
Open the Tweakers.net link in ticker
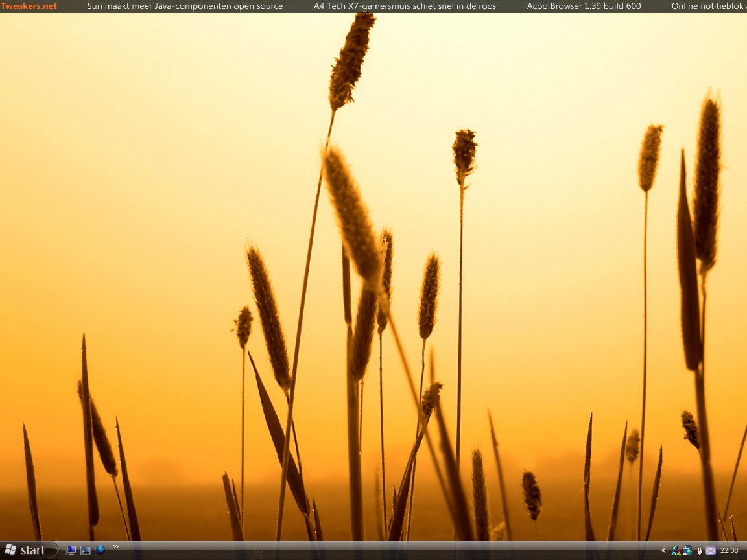29,6
